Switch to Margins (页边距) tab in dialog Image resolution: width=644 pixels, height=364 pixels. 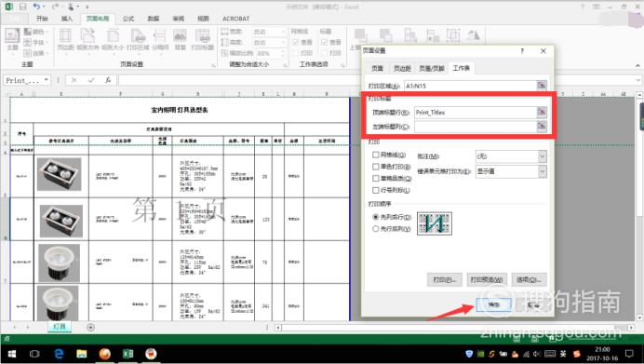402,68
